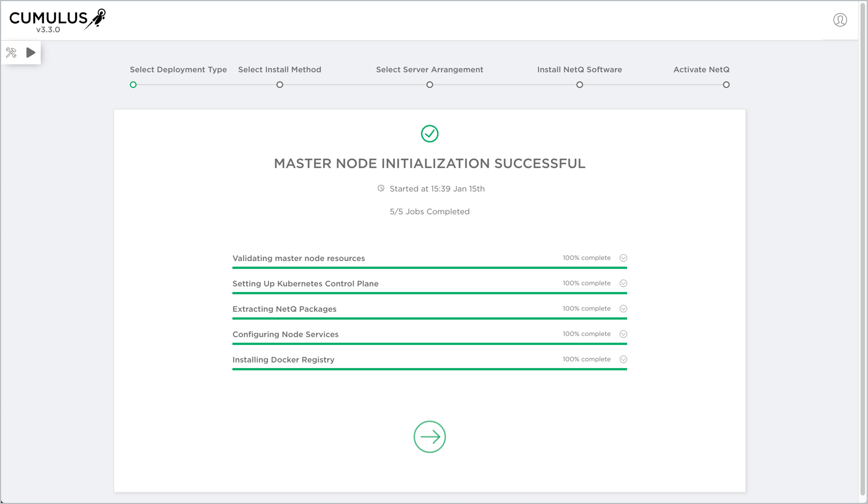Select the Select Deployment Type step circle
Viewport: 868px width, 504px height.
click(x=133, y=85)
